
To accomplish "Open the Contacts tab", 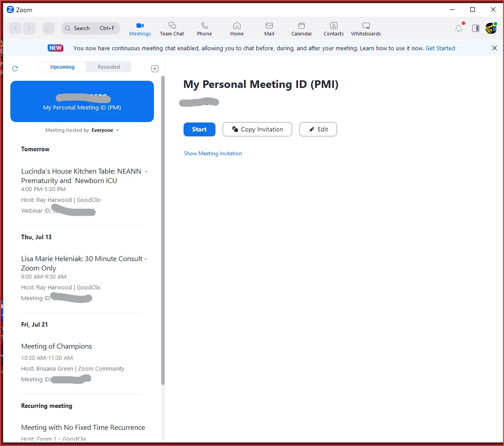I will pyautogui.click(x=333, y=29).
